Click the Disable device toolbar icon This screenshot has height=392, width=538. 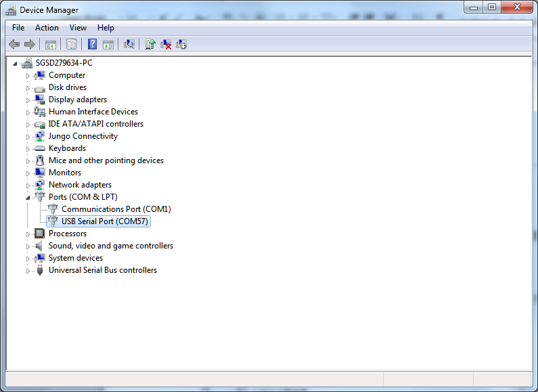181,45
